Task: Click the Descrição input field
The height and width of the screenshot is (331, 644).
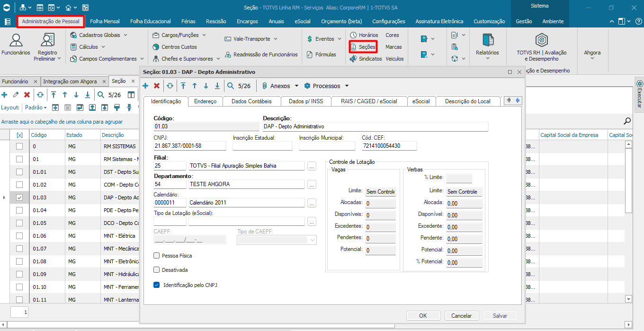Action: click(x=375, y=127)
